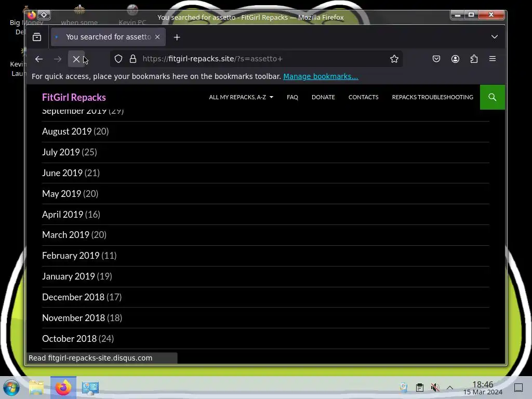Stop loading the page with X button
532x399 pixels.
click(76, 59)
